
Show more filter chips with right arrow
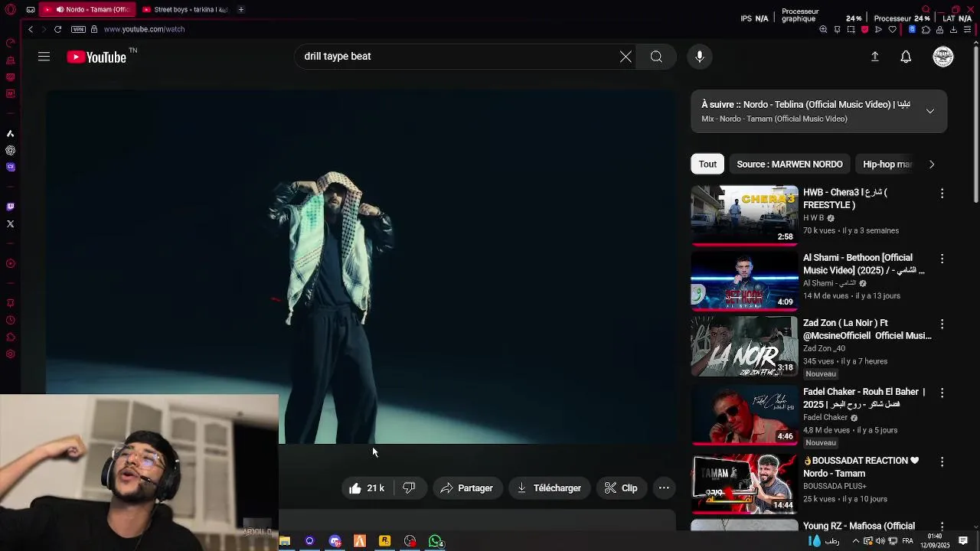(x=932, y=164)
